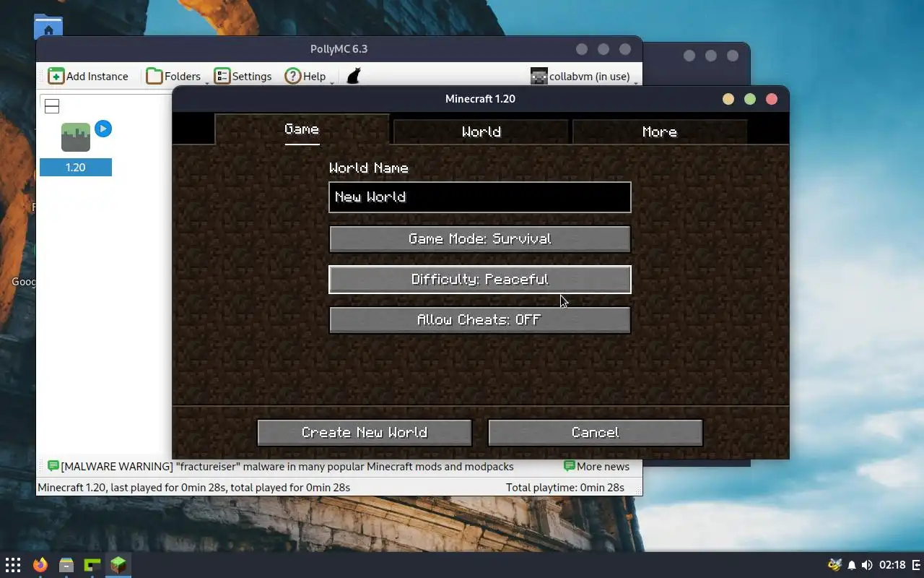
Task: Click the running-status play badge on the instance
Action: (103, 129)
